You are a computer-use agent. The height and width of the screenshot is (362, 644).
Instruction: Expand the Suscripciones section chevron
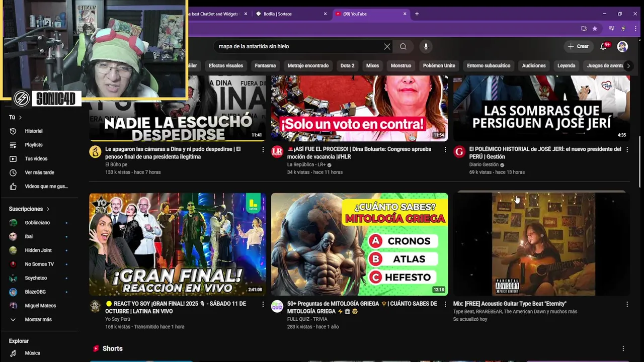click(x=48, y=209)
